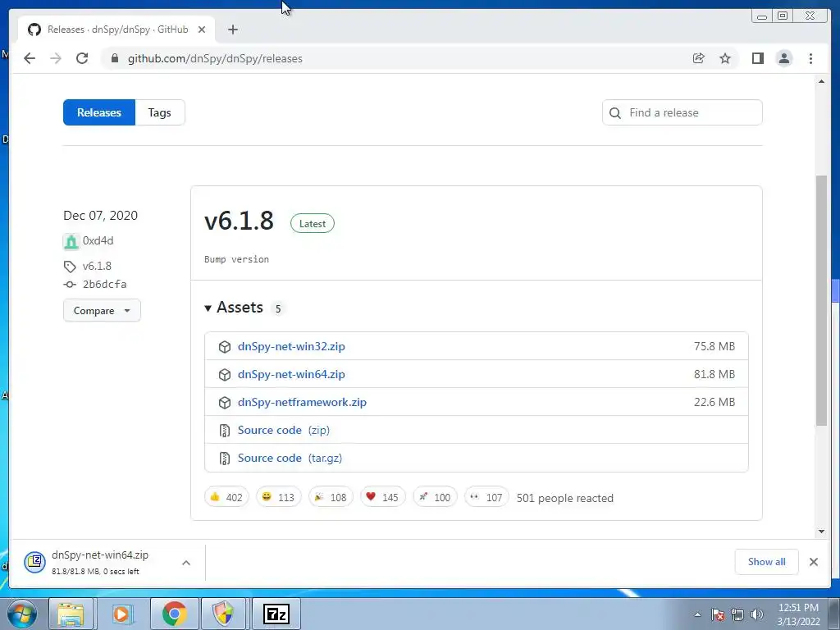Share this page via share icon

[699, 58]
